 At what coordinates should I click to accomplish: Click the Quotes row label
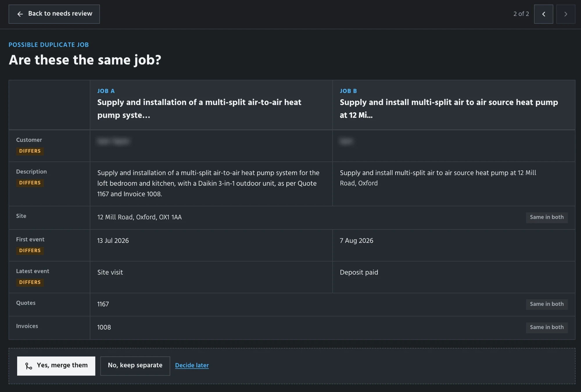(26, 303)
